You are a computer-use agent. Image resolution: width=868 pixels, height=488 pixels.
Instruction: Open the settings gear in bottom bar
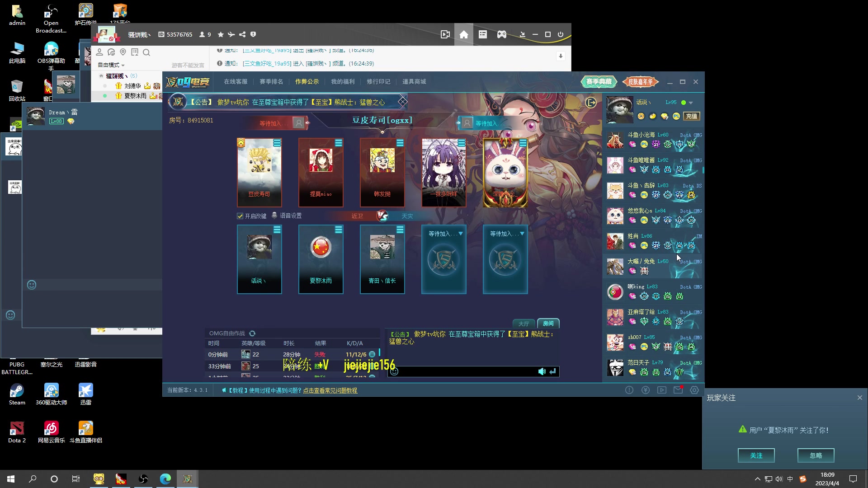click(694, 390)
